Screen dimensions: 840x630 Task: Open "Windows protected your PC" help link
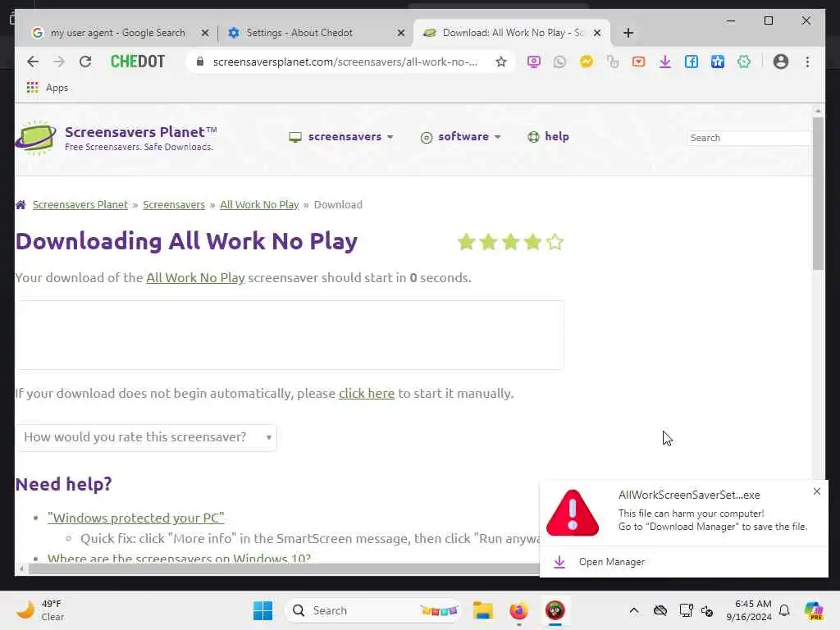(x=136, y=518)
